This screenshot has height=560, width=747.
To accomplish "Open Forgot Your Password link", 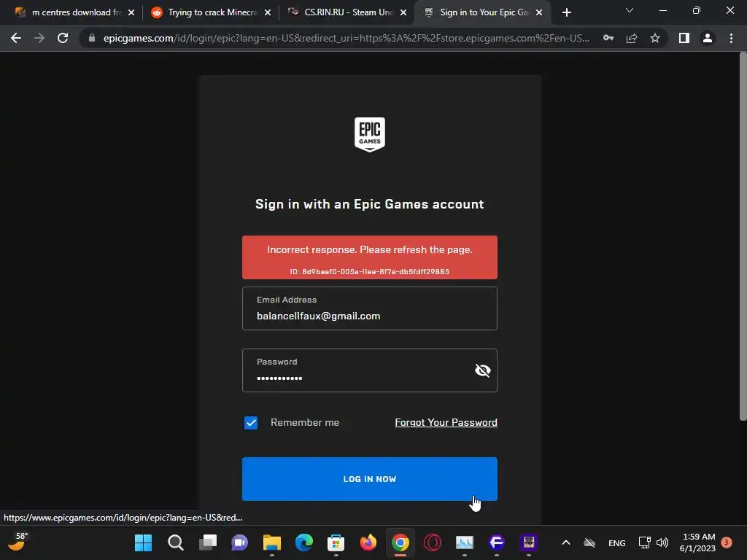I will (x=446, y=422).
